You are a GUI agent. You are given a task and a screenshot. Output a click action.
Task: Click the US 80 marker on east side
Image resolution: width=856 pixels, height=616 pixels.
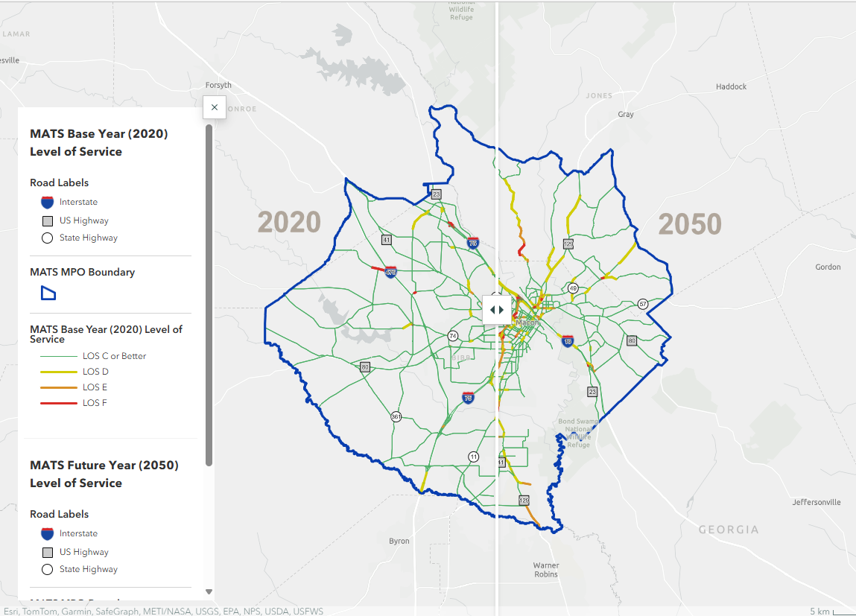tap(632, 340)
